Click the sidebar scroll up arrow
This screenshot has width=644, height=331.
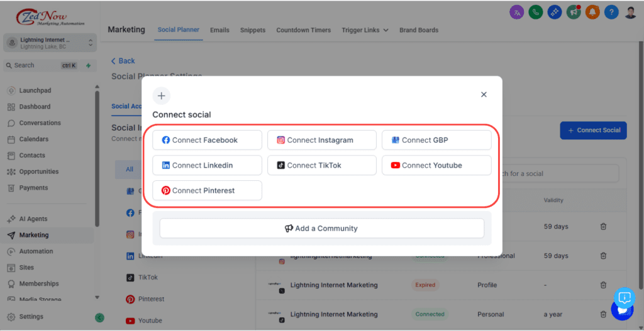coord(97,87)
